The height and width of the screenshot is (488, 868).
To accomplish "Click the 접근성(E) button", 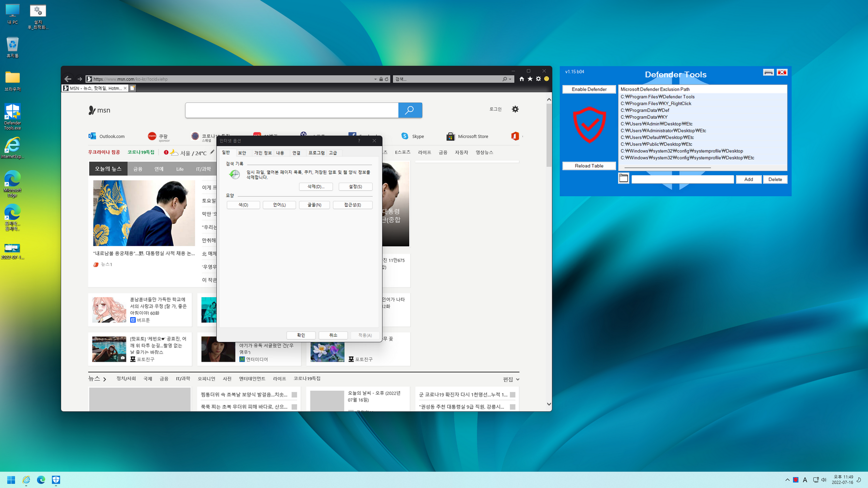I will click(x=353, y=205).
